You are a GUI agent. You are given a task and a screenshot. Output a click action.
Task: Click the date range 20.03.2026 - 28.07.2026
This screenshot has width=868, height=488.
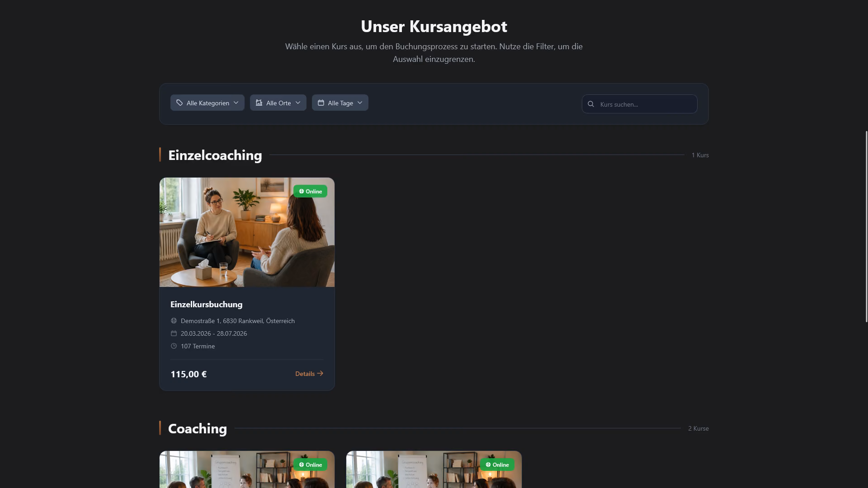click(214, 333)
